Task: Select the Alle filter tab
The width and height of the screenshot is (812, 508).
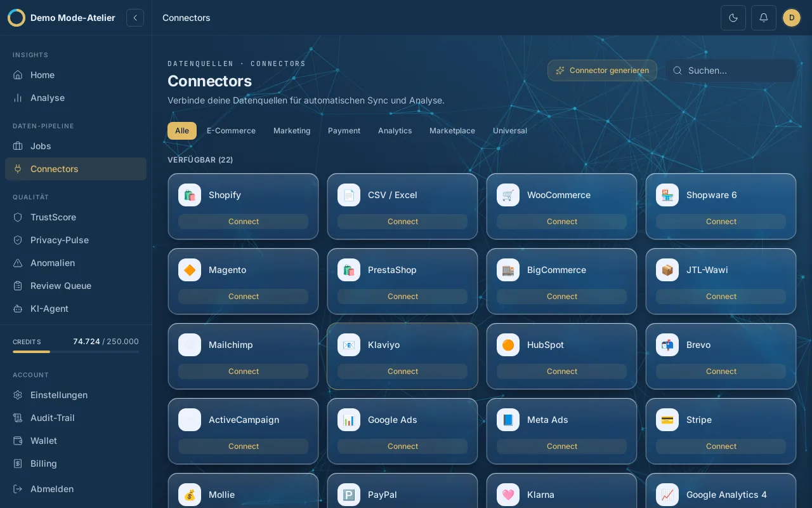Action: click(182, 131)
